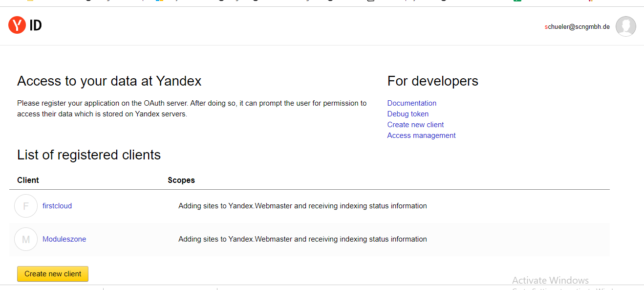Open the Debug token link
644x290 pixels.
click(x=408, y=114)
